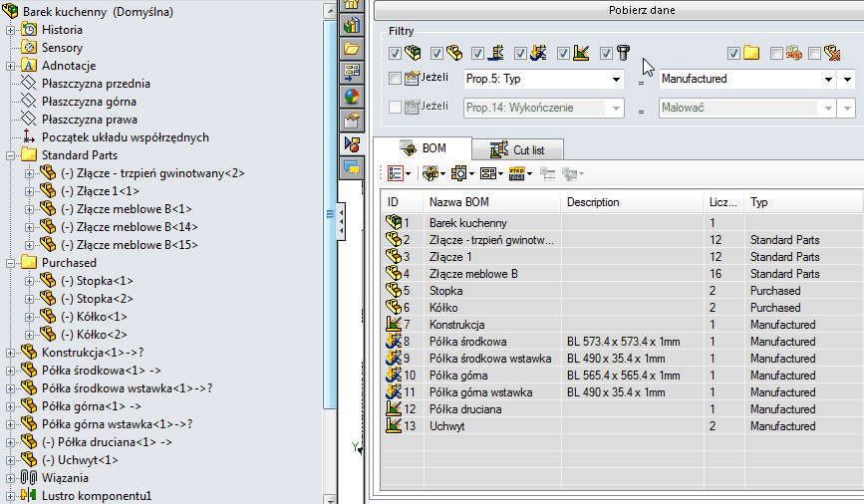Open the File Explorer folder icon in task pane
The image size is (864, 504).
click(x=352, y=49)
